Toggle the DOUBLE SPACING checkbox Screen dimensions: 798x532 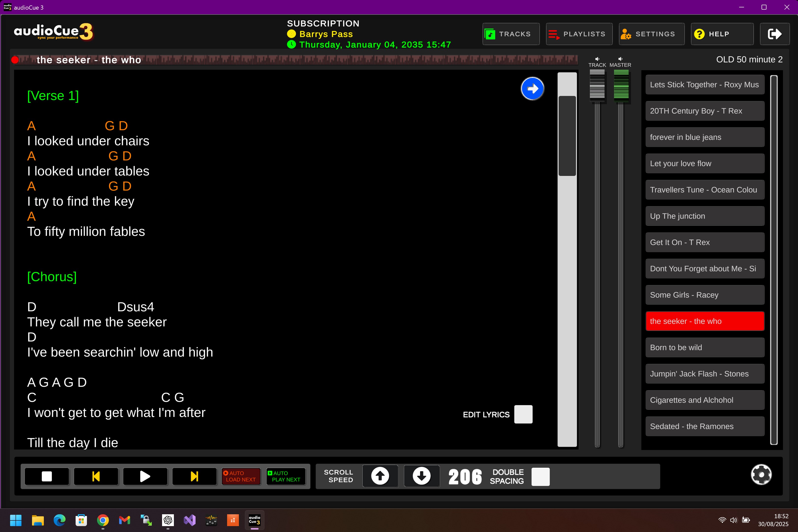[x=540, y=476]
